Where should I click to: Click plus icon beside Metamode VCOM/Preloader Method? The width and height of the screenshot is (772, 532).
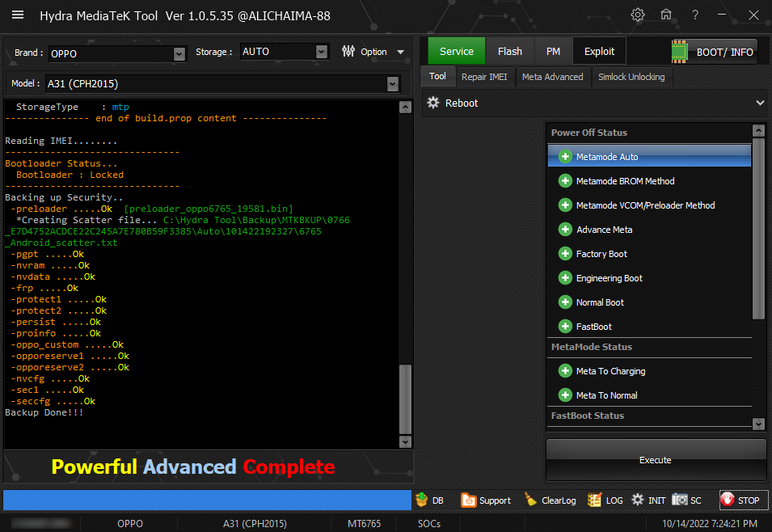click(565, 205)
